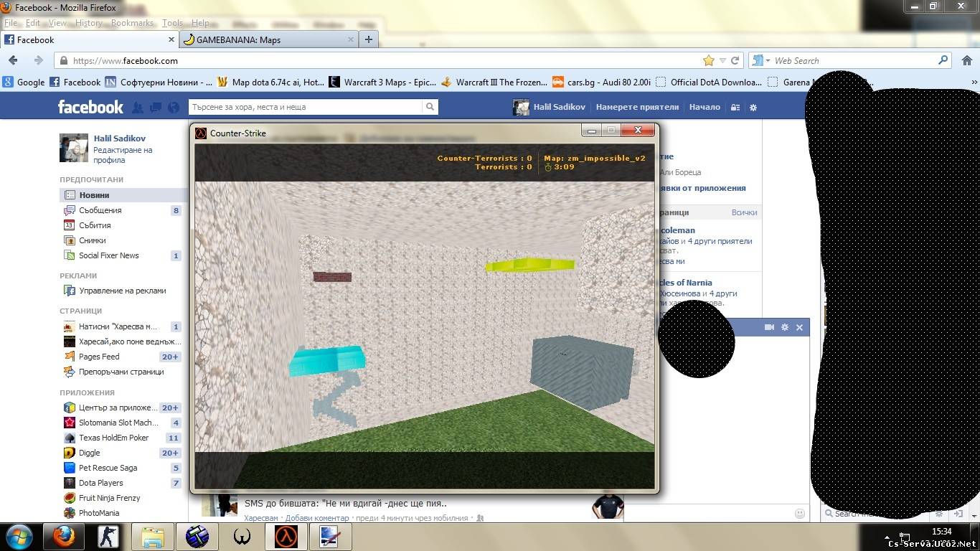Open the Facebook settings gear in header
Screen dimensions: 980x551
point(753,108)
